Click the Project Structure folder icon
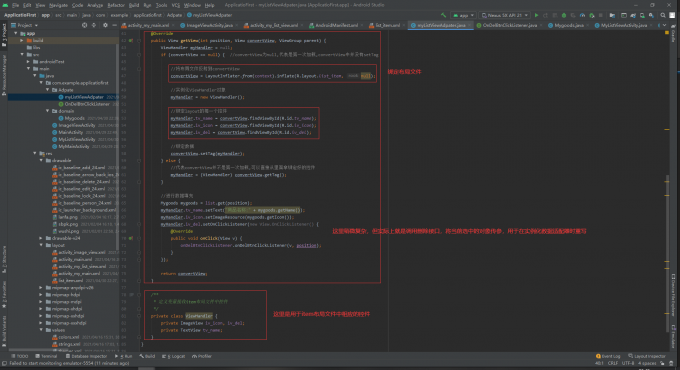This screenshot has height=370, width=680. (612, 15)
